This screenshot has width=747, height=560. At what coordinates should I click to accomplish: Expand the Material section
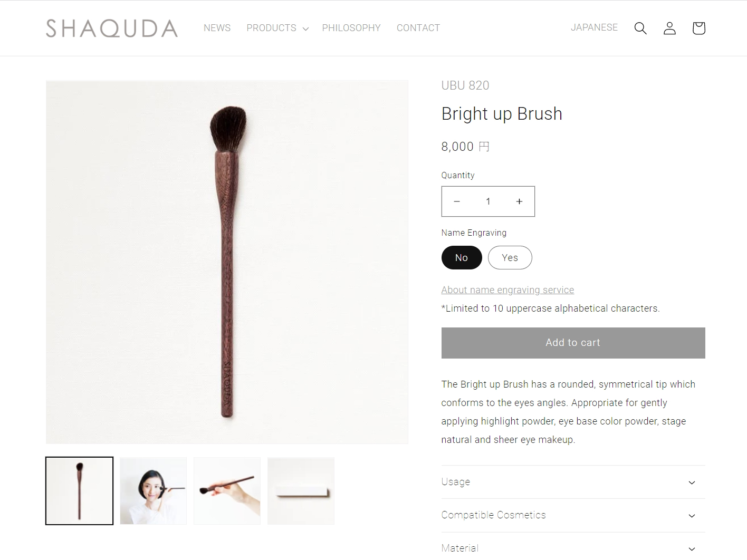(x=573, y=548)
